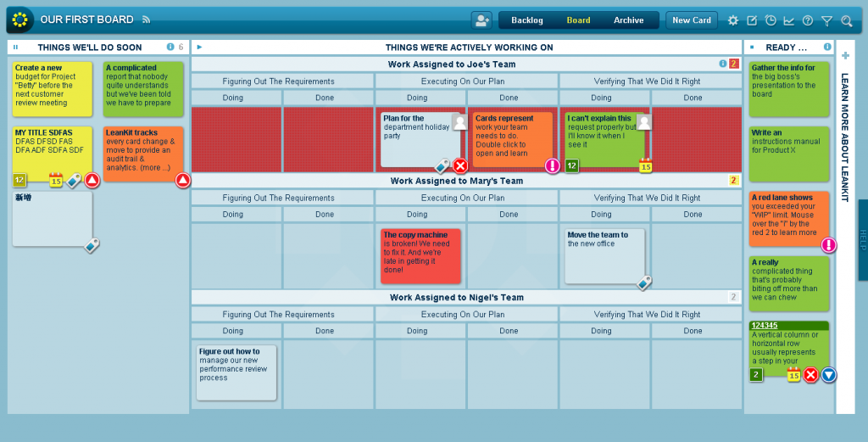The height and width of the screenshot is (442, 868).
Task: Open board settings gear icon
Action: [733, 20]
